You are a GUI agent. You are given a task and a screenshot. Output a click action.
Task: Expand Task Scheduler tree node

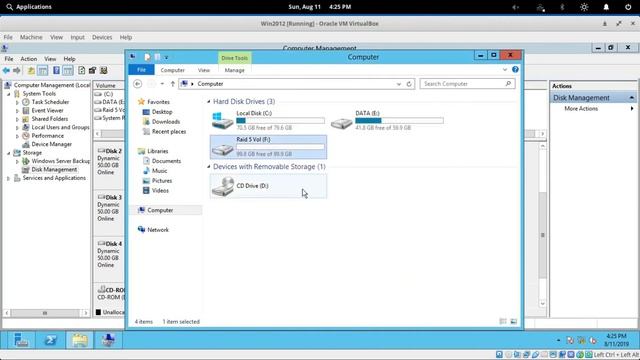click(x=17, y=102)
